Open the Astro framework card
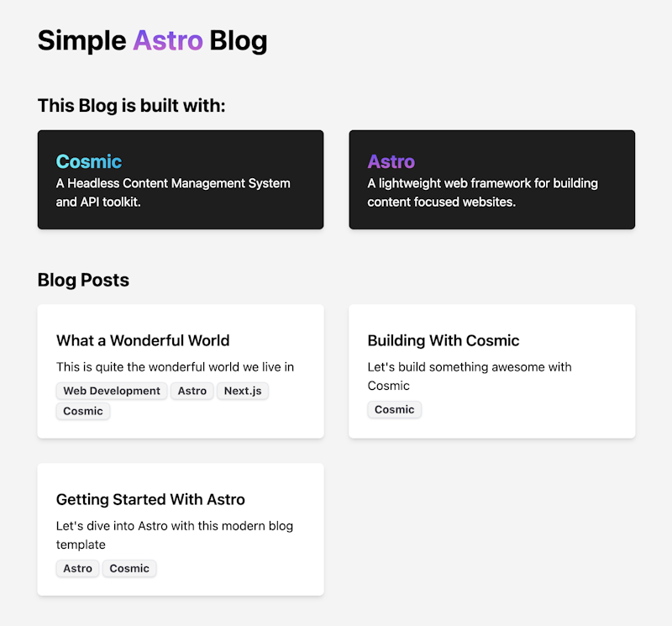This screenshot has height=626, width=672. click(491, 179)
